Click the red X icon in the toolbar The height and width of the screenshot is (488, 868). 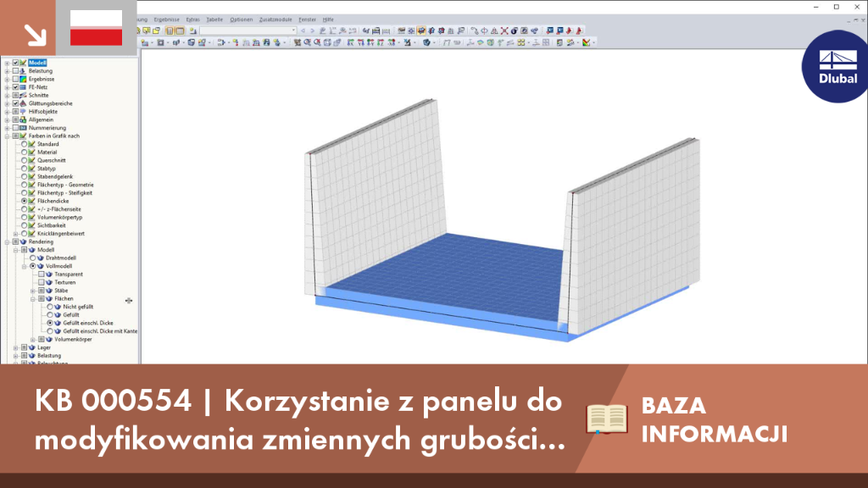point(504,31)
